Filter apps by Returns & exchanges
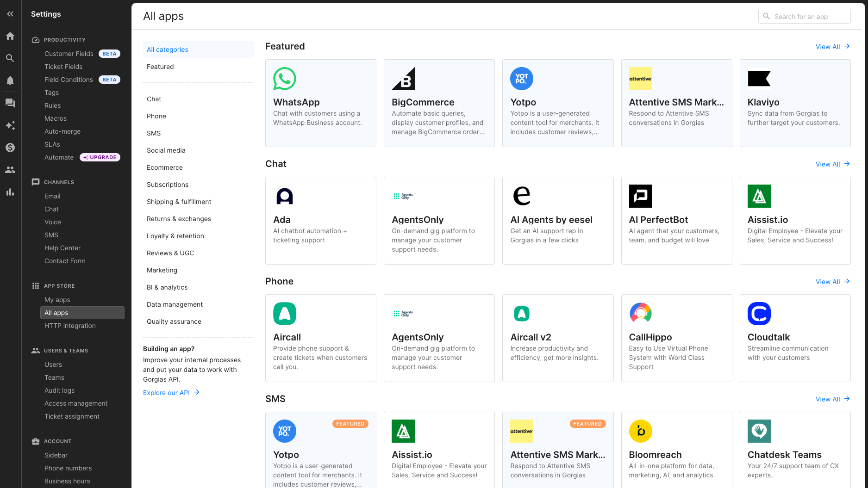Image resolution: width=868 pixels, height=488 pixels. [199, 219]
